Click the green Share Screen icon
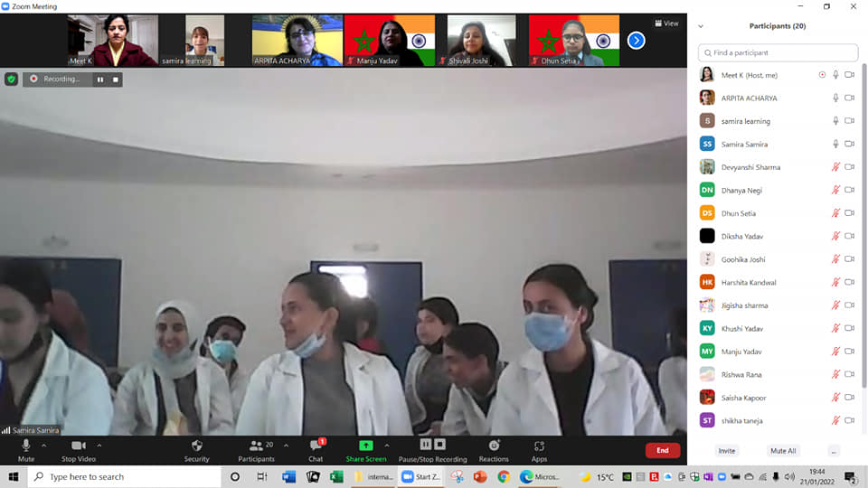 tap(365, 446)
